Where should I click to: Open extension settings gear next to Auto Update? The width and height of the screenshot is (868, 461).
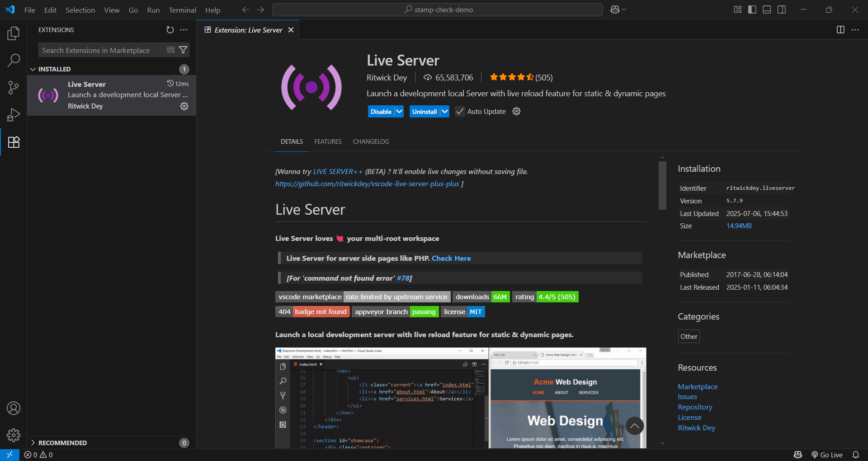[x=516, y=111]
